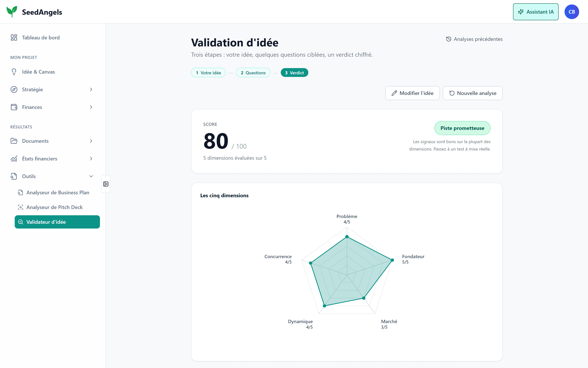Select Validateur d'idée in sidebar

[x=57, y=222]
